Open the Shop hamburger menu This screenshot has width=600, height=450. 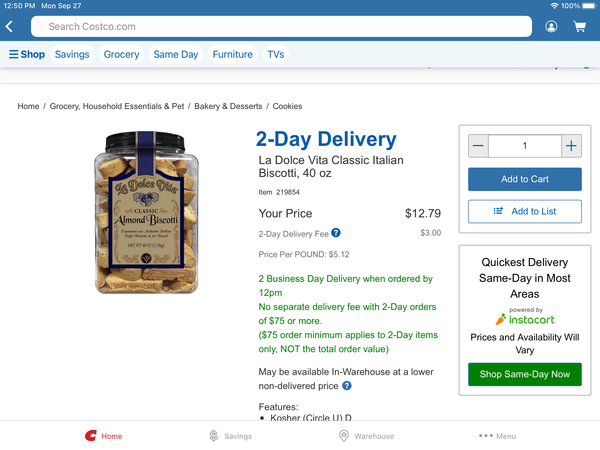(27, 54)
